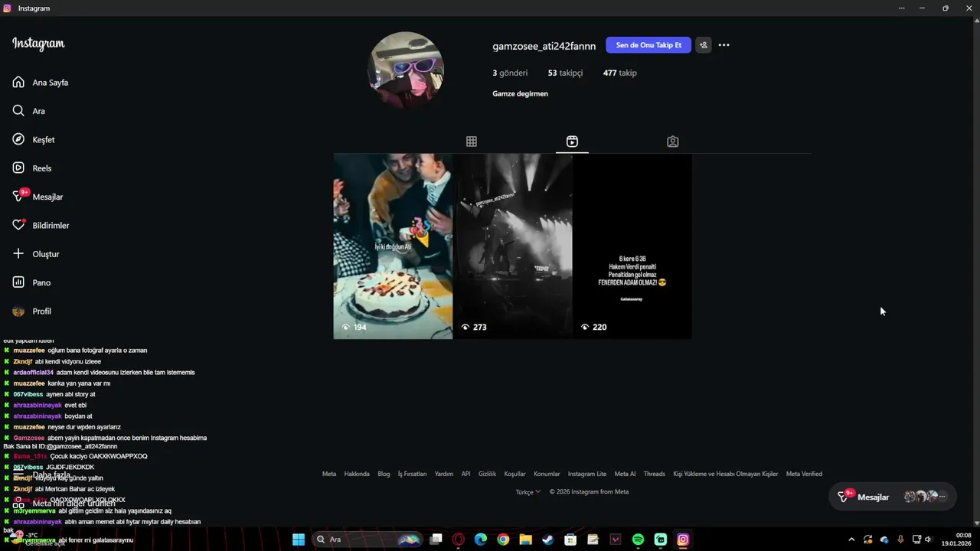Open the Hakkında footer link
The height and width of the screenshot is (551, 980).
[x=357, y=474]
